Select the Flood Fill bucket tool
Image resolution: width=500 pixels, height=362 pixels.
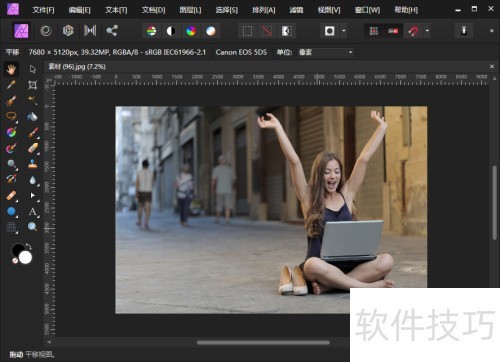pos(32,116)
